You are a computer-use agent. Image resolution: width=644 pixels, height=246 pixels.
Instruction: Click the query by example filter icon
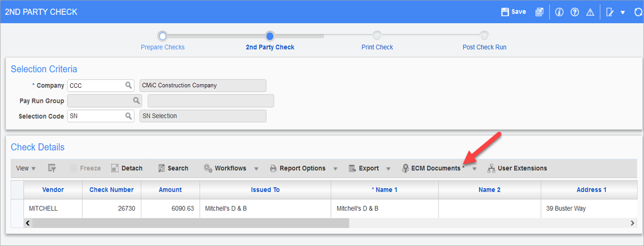tap(52, 168)
